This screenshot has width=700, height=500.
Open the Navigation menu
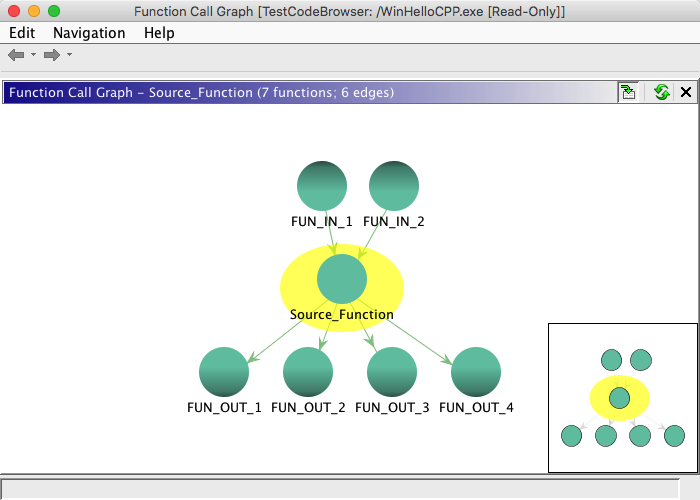[89, 33]
